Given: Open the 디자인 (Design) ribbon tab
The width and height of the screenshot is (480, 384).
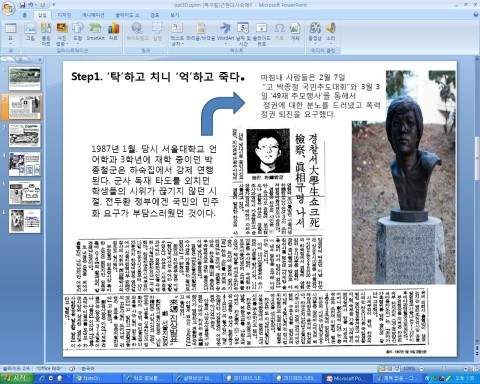Looking at the screenshot, I should [64, 15].
